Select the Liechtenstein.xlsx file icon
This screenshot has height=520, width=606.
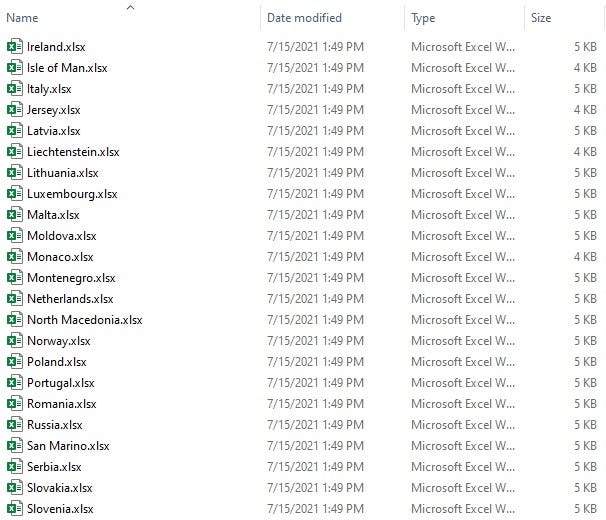[x=15, y=152]
